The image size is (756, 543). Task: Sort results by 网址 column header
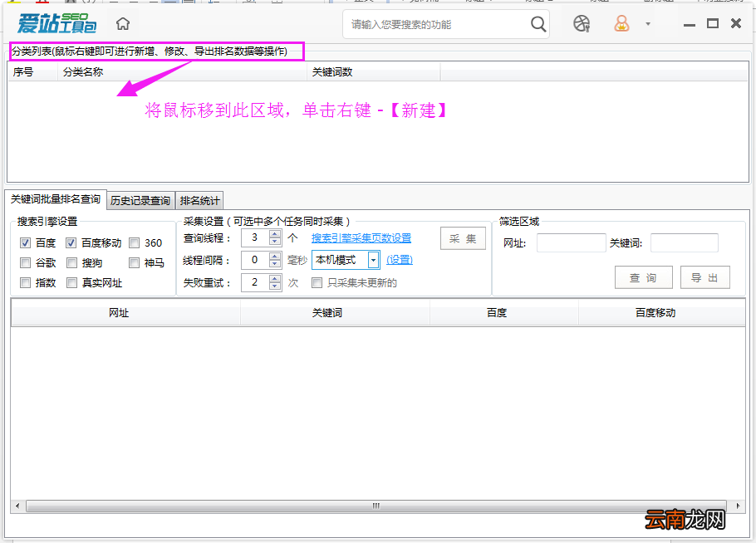coord(125,313)
